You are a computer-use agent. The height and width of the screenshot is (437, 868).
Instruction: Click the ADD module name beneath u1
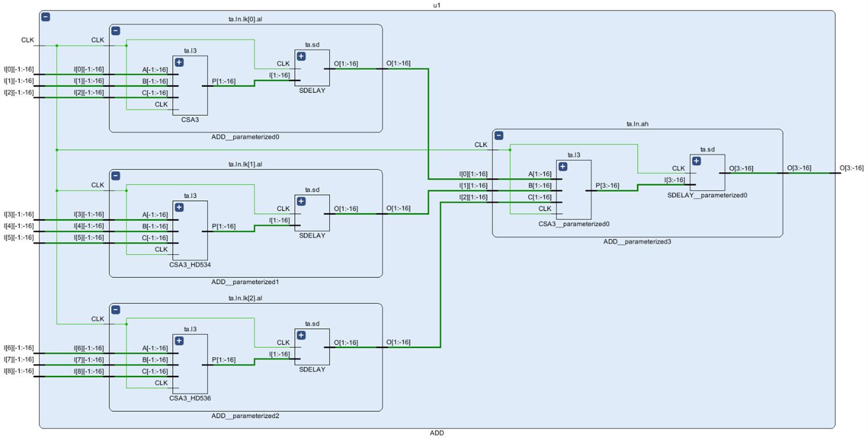pyautogui.click(x=436, y=433)
